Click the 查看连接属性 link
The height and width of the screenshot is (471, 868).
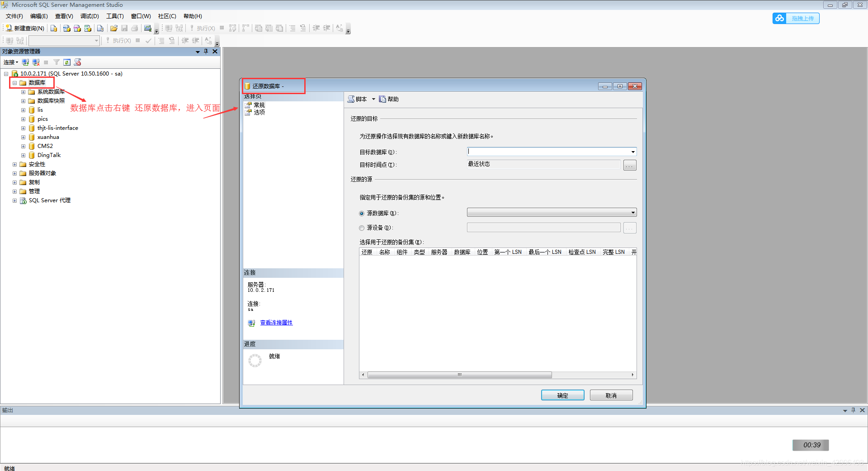pyautogui.click(x=276, y=323)
